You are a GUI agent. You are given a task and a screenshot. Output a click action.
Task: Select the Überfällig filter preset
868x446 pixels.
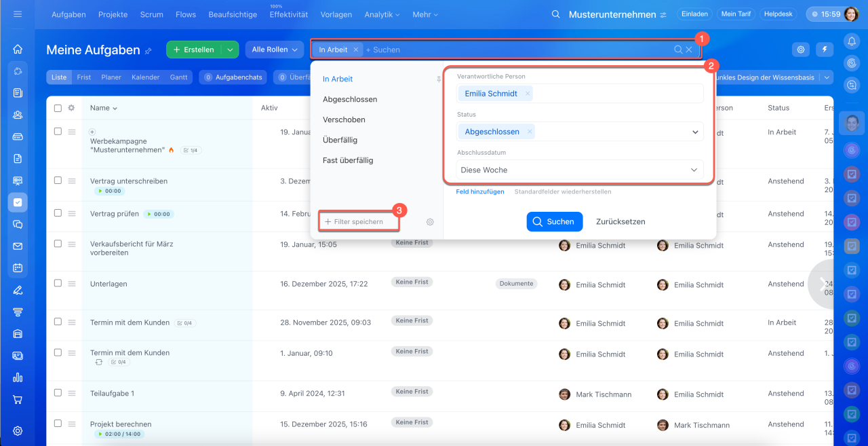pyautogui.click(x=340, y=140)
